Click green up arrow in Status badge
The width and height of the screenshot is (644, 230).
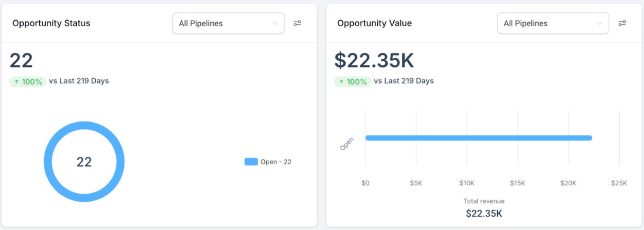(x=17, y=82)
